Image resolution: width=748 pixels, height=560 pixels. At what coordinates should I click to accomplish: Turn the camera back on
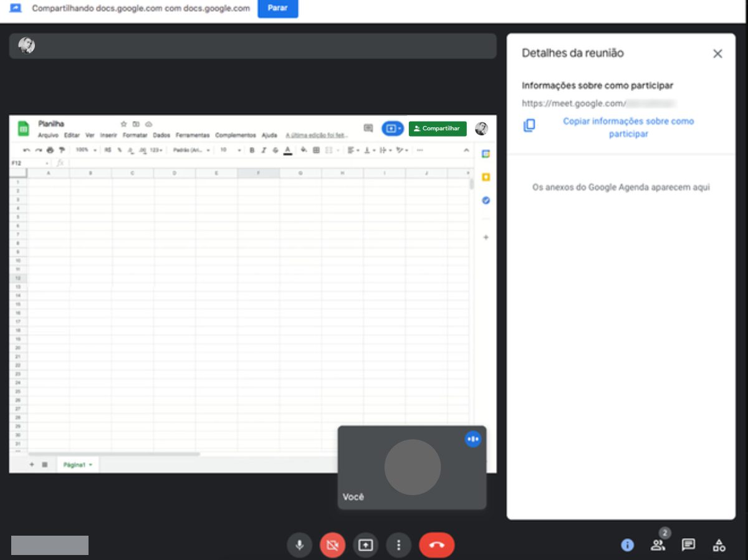(332, 545)
